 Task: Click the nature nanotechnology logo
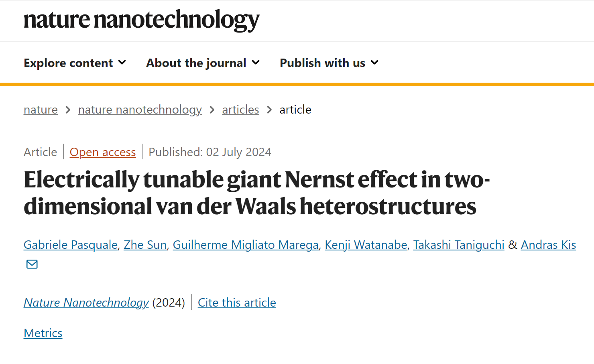tap(142, 20)
